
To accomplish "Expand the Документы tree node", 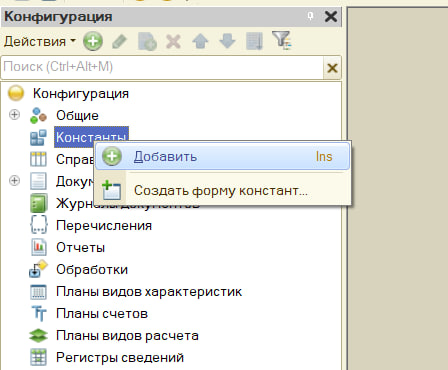I will tap(14, 181).
